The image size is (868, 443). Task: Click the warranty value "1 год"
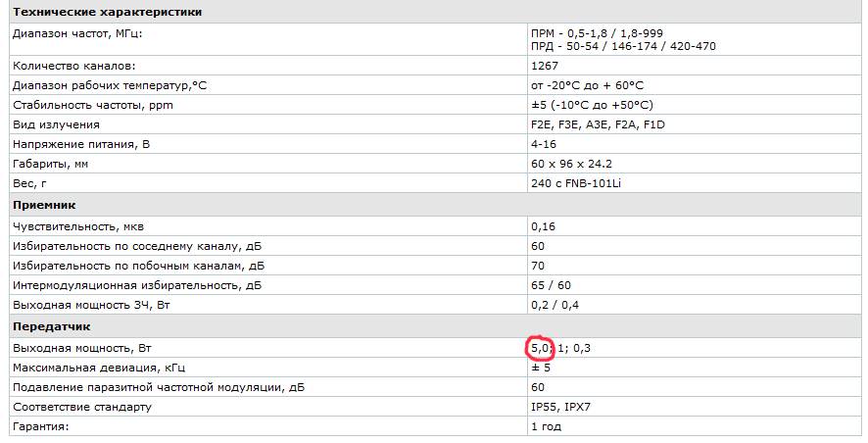coord(546,427)
